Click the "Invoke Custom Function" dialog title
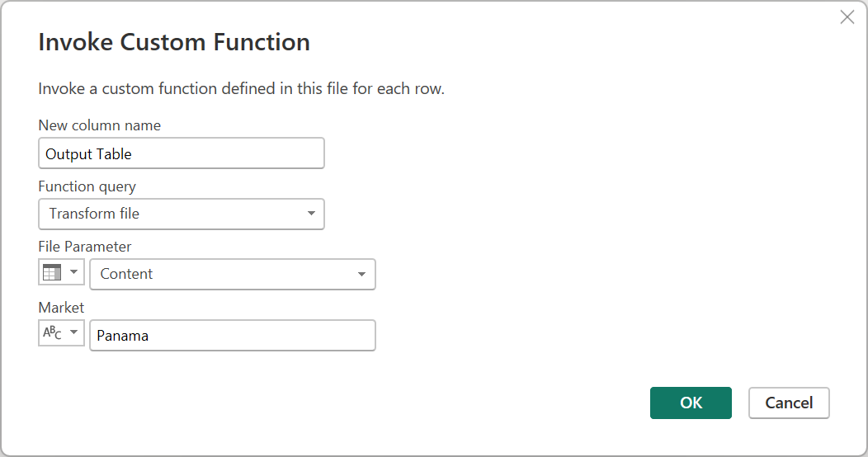 pyautogui.click(x=174, y=42)
